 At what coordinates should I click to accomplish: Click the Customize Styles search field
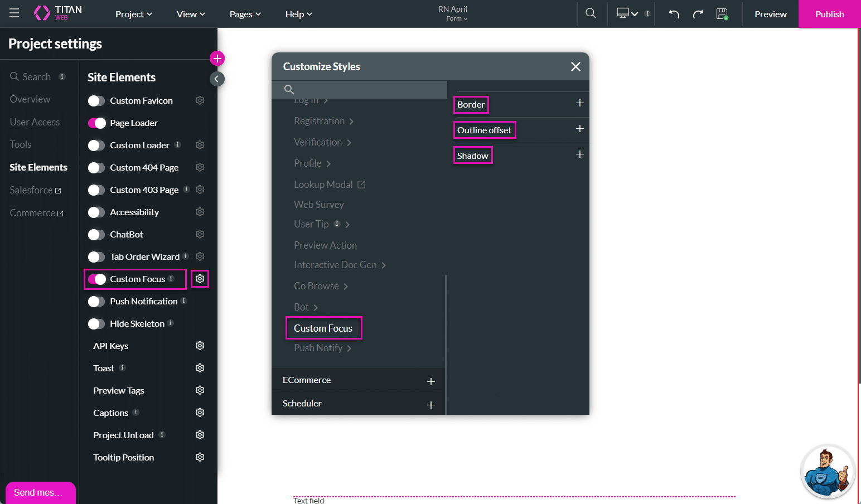pos(365,89)
